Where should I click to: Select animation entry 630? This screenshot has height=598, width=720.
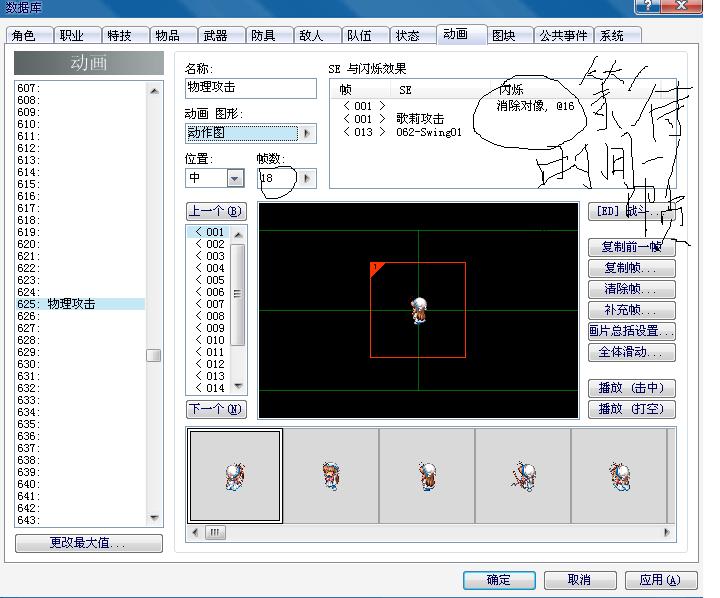[80, 364]
